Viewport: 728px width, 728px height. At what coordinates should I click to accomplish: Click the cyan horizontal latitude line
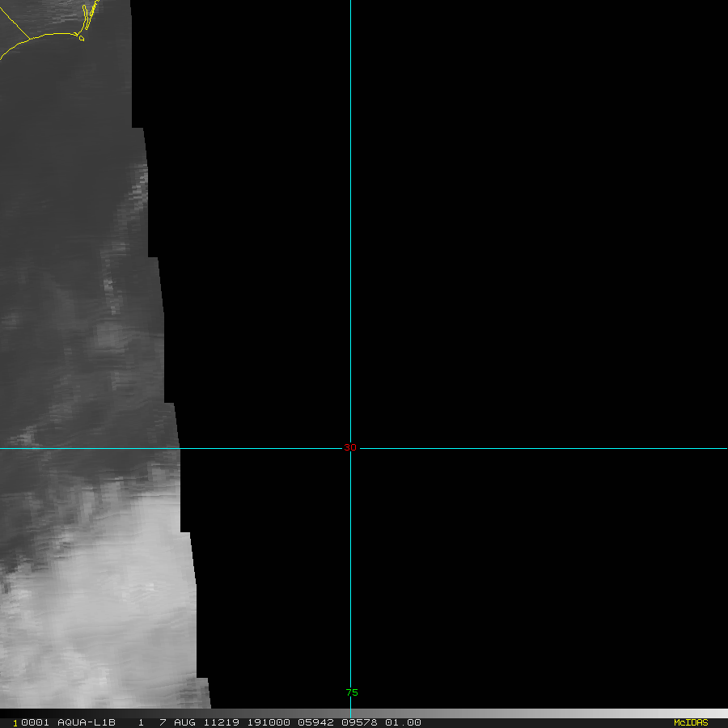[x=526, y=448]
